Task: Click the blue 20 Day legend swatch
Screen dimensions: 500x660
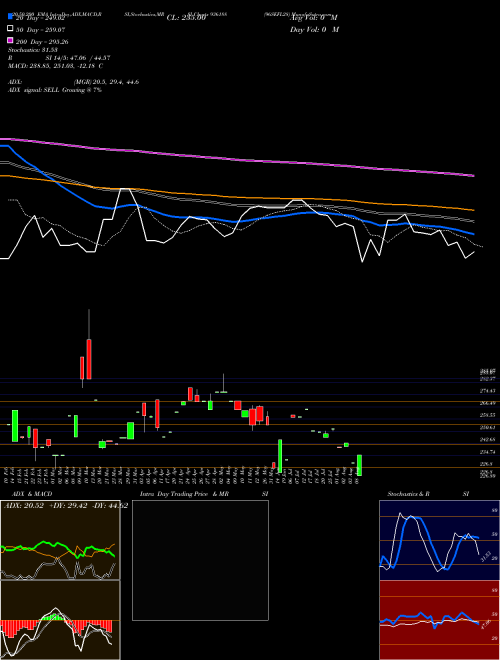Action: 11,17
